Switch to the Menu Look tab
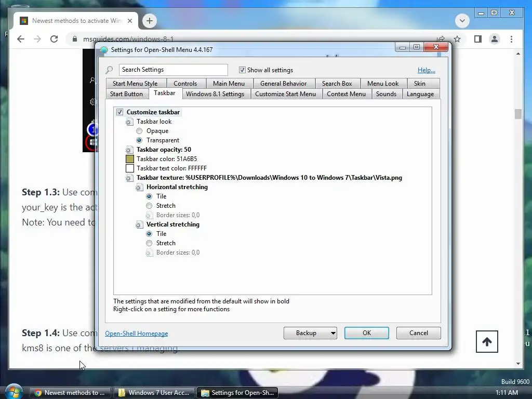Screen dimensions: 532x399 click(383, 84)
